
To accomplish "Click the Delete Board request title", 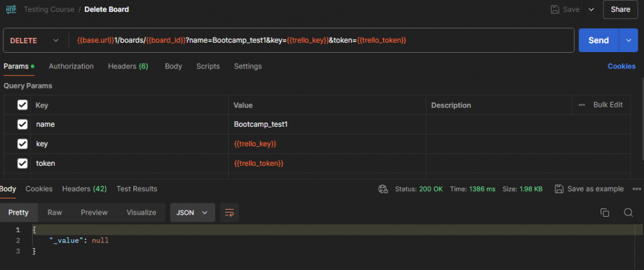I will point(106,9).
